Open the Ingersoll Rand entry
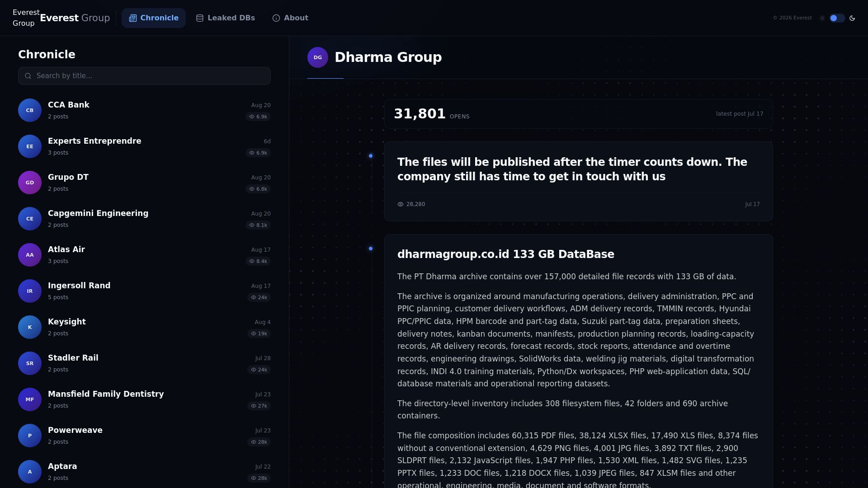Image resolution: width=868 pixels, height=488 pixels. 144,291
